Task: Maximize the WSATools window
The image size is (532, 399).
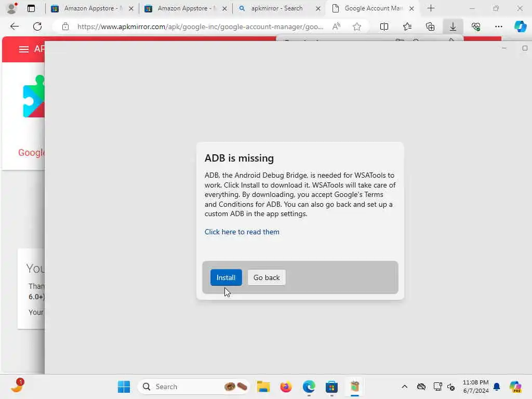Action: pos(525,48)
